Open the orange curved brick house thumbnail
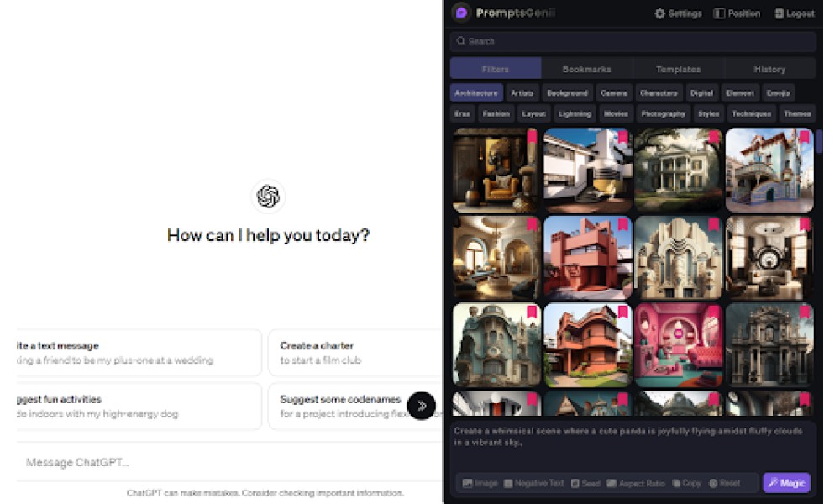This screenshot has width=840, height=504. [588, 345]
